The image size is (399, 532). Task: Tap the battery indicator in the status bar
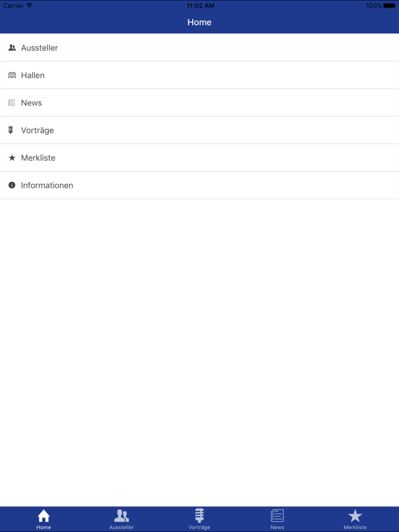(389, 6)
